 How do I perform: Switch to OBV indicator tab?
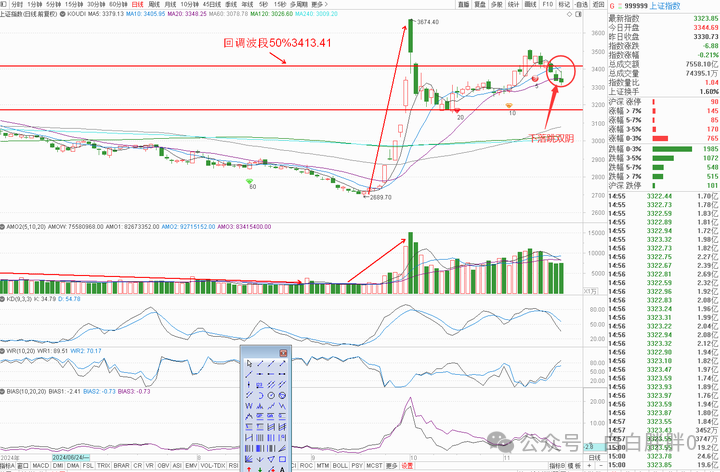(x=163, y=466)
